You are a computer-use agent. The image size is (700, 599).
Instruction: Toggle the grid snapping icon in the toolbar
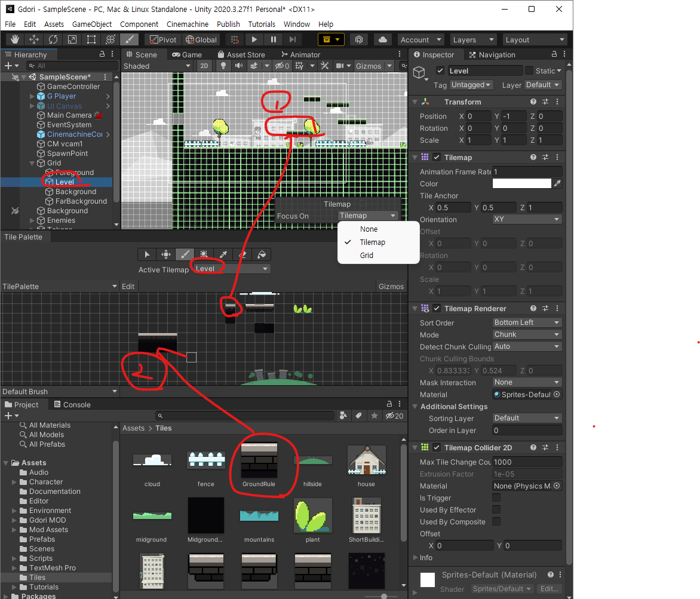(235, 40)
